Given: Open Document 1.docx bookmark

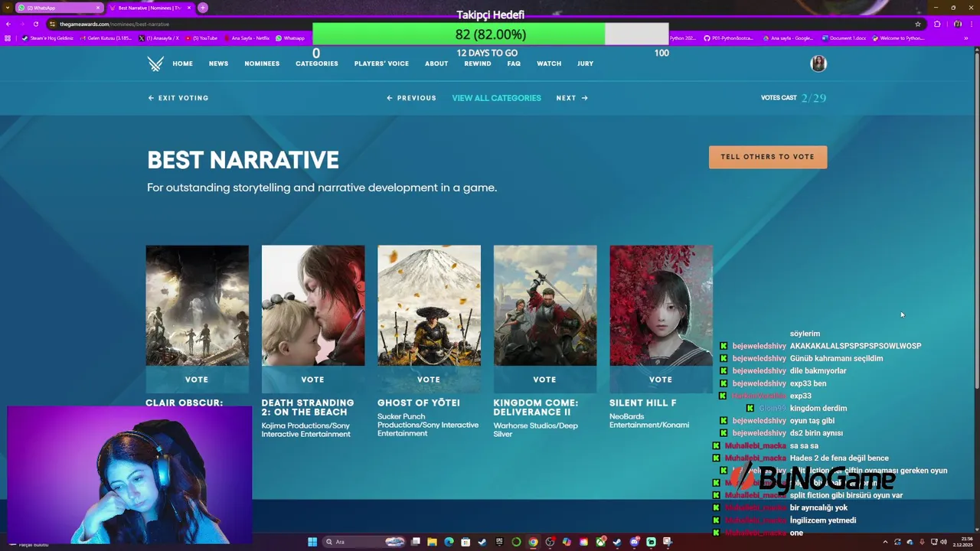Looking at the screenshot, I should click(846, 37).
